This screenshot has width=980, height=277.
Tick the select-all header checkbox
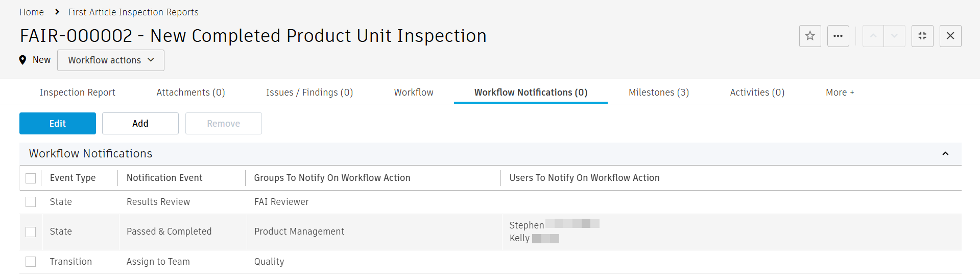coord(31,178)
